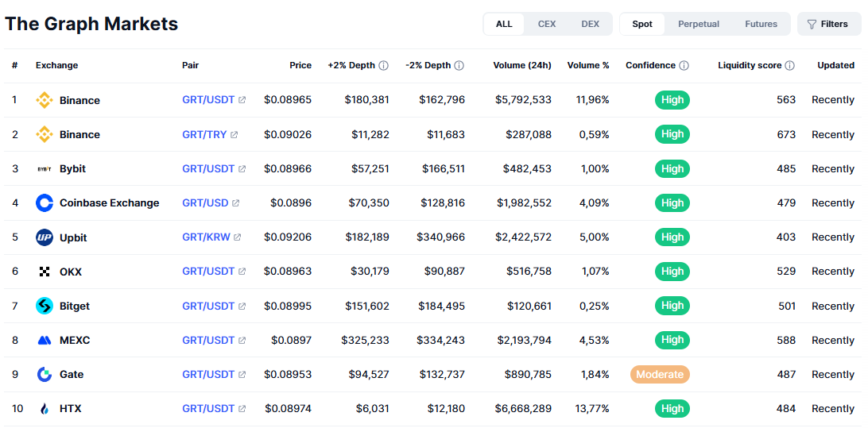Viewport: 868px width, 428px height.
Task: Sort by the Updated column header
Action: tap(836, 65)
